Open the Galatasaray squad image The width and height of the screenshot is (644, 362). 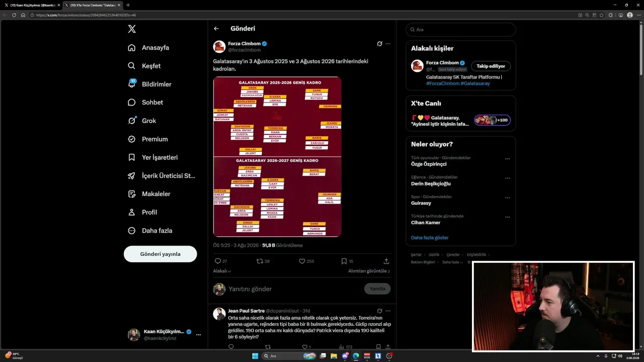277,157
